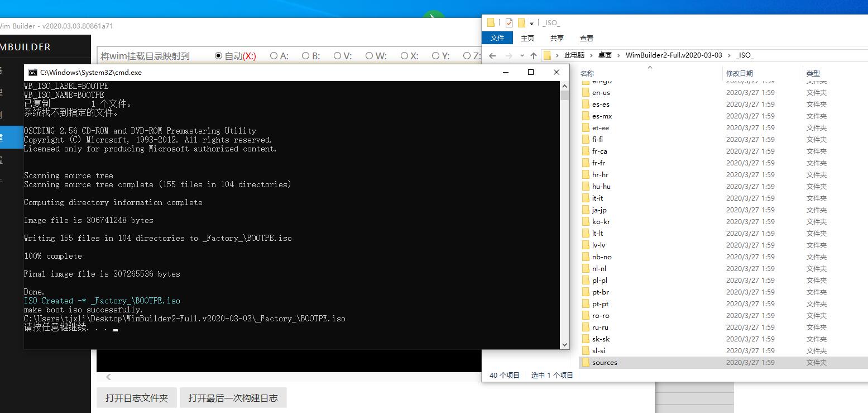Click the sources folder icon
868x413 pixels.
point(586,363)
